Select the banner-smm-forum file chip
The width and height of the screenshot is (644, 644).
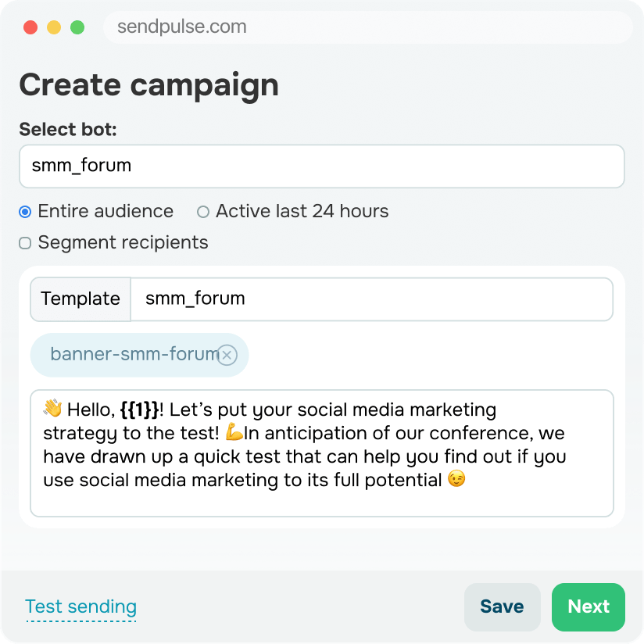tap(133, 355)
